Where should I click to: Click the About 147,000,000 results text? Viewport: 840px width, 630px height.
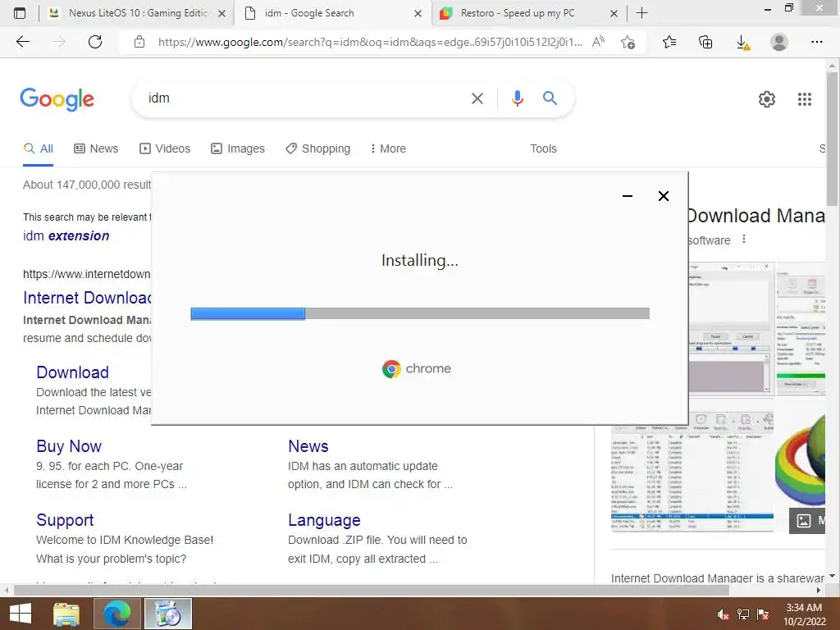[87, 185]
